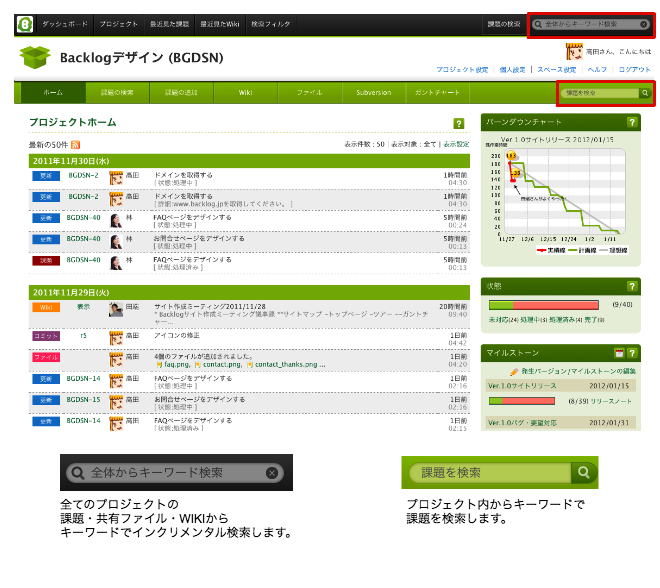The height and width of the screenshot is (588, 660).
Task: Click search button of the enlarged 課題を検索 box
Action: [x=584, y=473]
